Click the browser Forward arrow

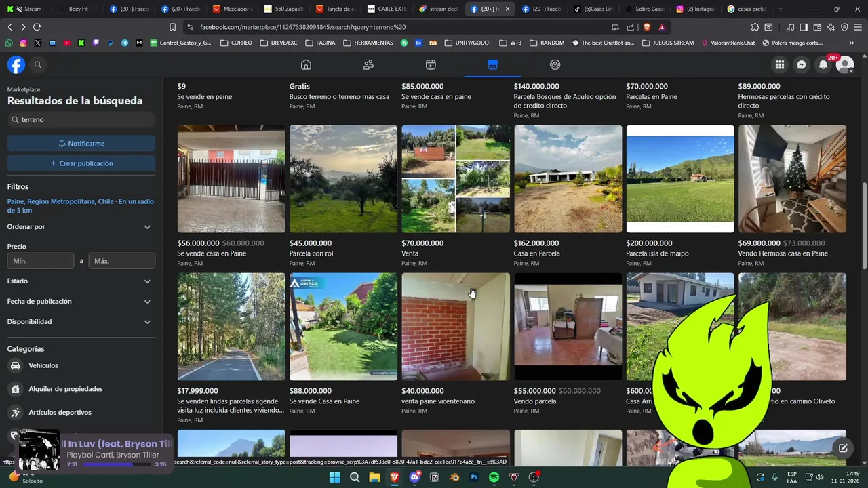23,27
